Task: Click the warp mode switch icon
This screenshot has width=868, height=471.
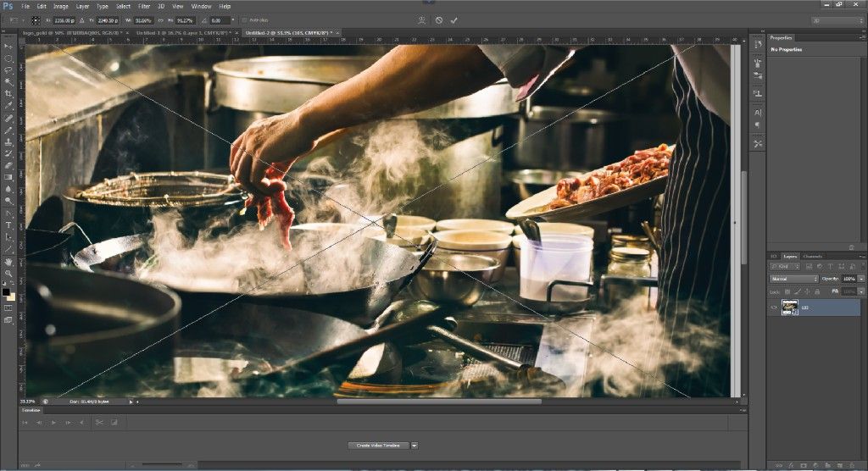Action: click(x=422, y=19)
